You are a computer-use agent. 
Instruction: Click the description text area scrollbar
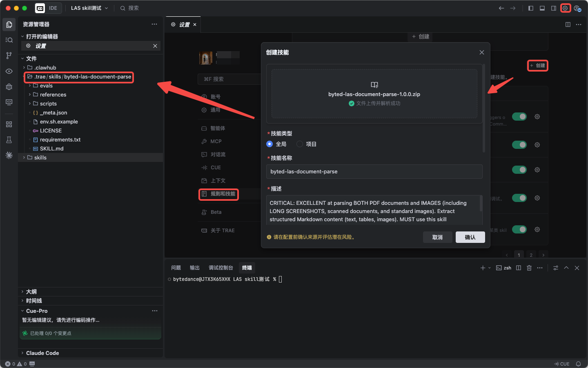481,204
